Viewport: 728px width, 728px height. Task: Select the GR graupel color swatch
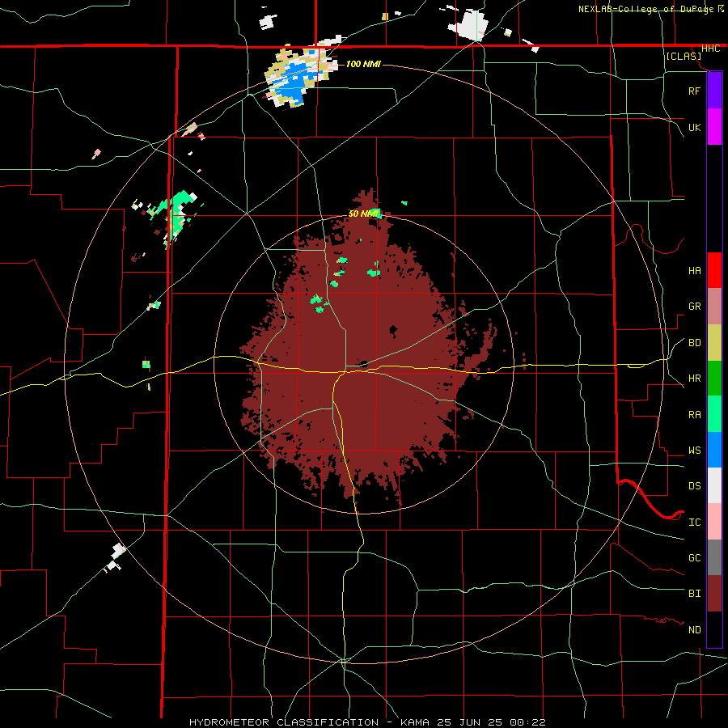714,307
